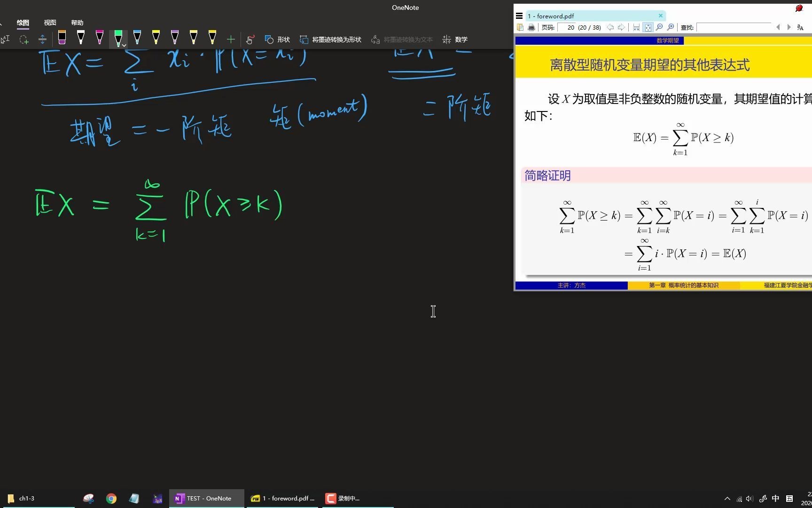Open the 绘图 draw tab
This screenshot has width=812, height=508.
point(23,23)
